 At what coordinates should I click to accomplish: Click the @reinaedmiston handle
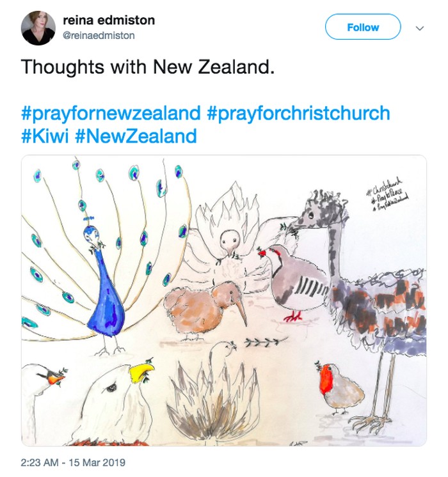[99, 36]
